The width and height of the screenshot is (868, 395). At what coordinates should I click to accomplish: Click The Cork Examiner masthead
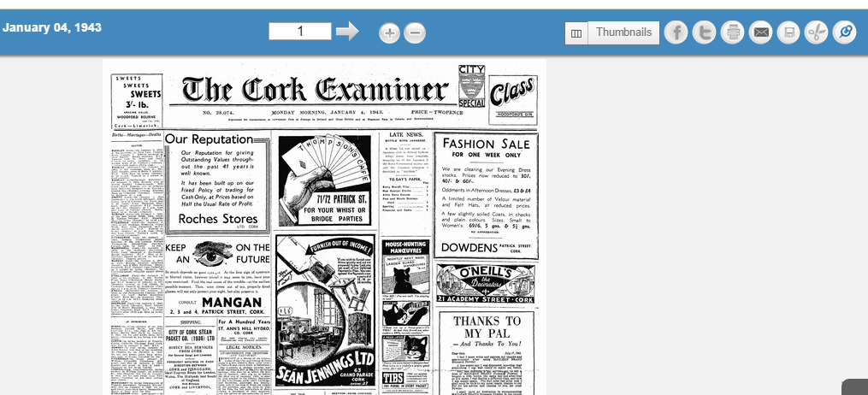pos(315,90)
